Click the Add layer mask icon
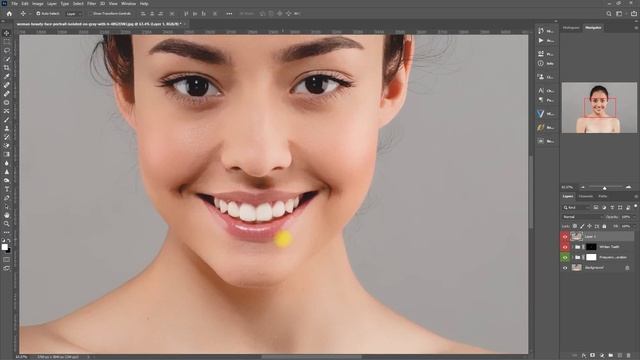 point(593,356)
